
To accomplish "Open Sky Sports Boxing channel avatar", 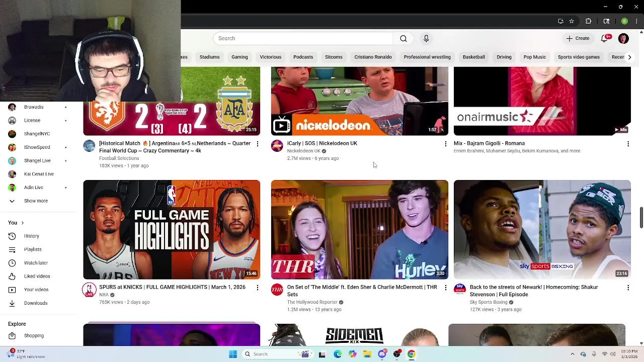I will (x=460, y=290).
